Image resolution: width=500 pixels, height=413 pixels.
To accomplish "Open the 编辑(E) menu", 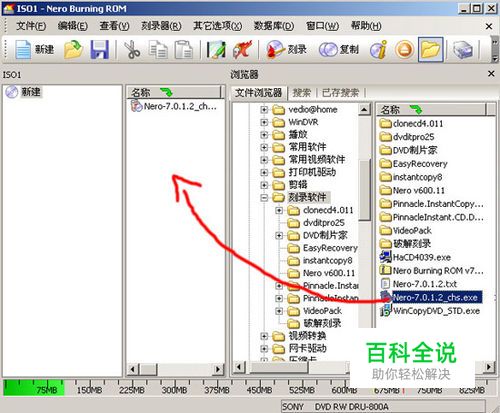I will (73, 26).
